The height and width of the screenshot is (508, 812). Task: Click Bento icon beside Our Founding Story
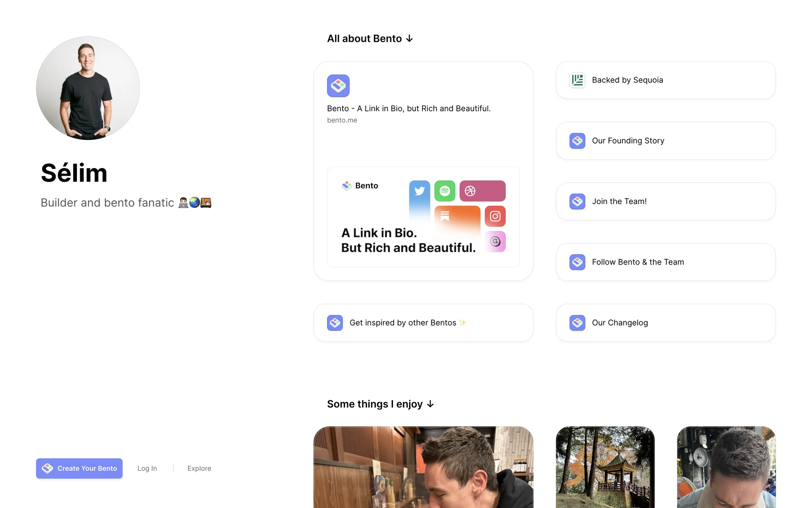point(577,141)
